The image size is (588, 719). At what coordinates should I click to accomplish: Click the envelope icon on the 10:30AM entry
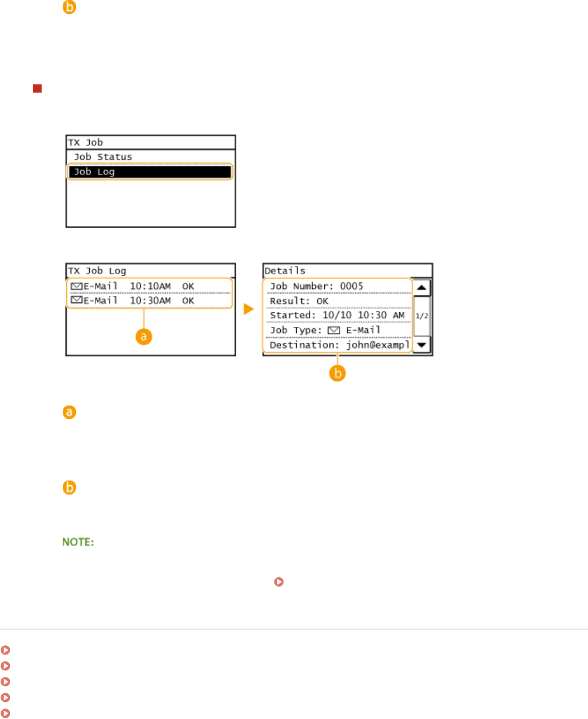pos(76,301)
